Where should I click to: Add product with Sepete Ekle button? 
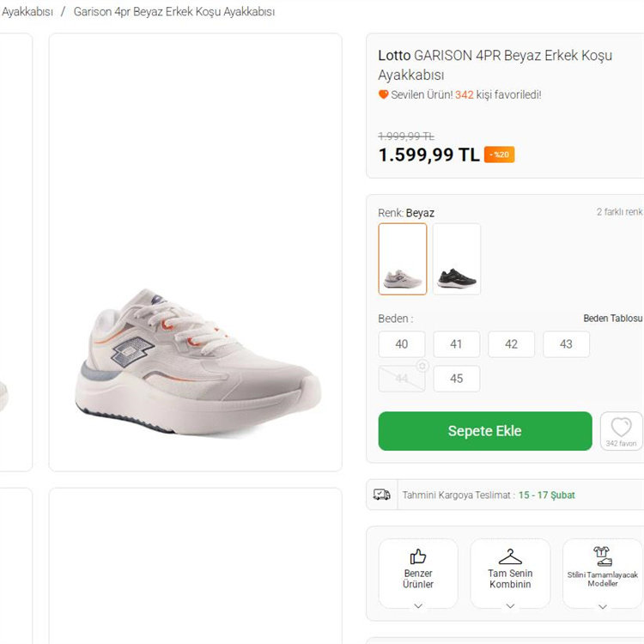(x=485, y=431)
